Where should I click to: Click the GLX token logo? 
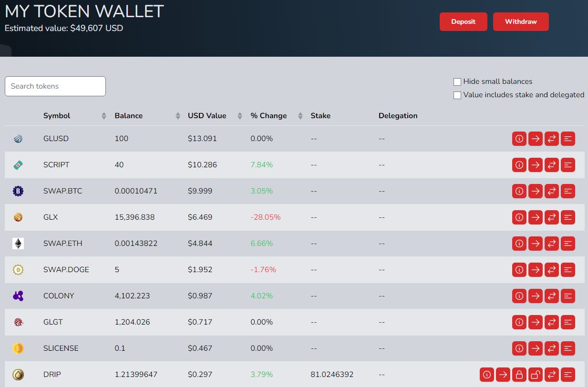pyautogui.click(x=18, y=217)
